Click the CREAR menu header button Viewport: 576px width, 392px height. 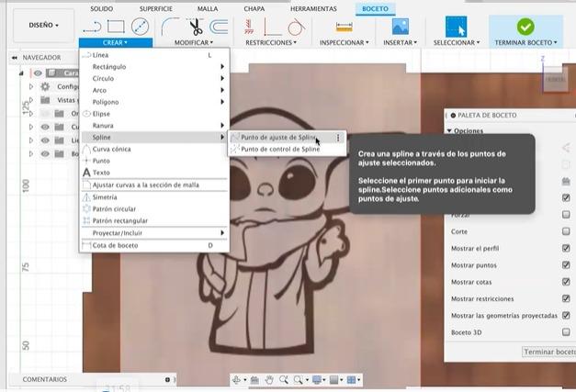coord(116,42)
